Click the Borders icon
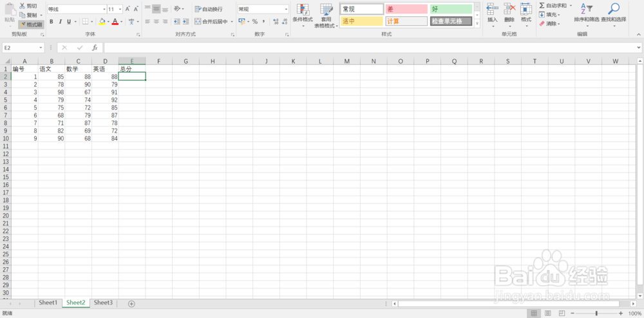Screen dimensions: 644x318 tap(86, 21)
